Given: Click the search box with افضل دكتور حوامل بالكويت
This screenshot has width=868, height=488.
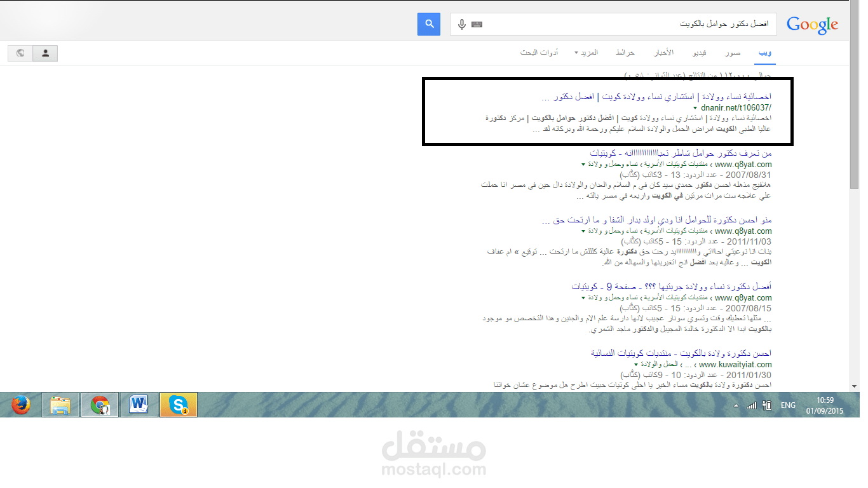Looking at the screenshot, I should [613, 24].
